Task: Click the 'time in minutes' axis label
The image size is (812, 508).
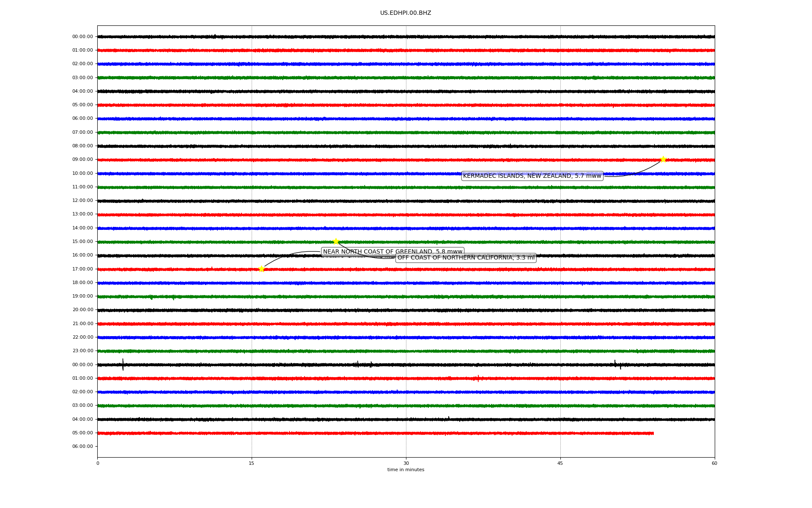Action: coord(406,469)
